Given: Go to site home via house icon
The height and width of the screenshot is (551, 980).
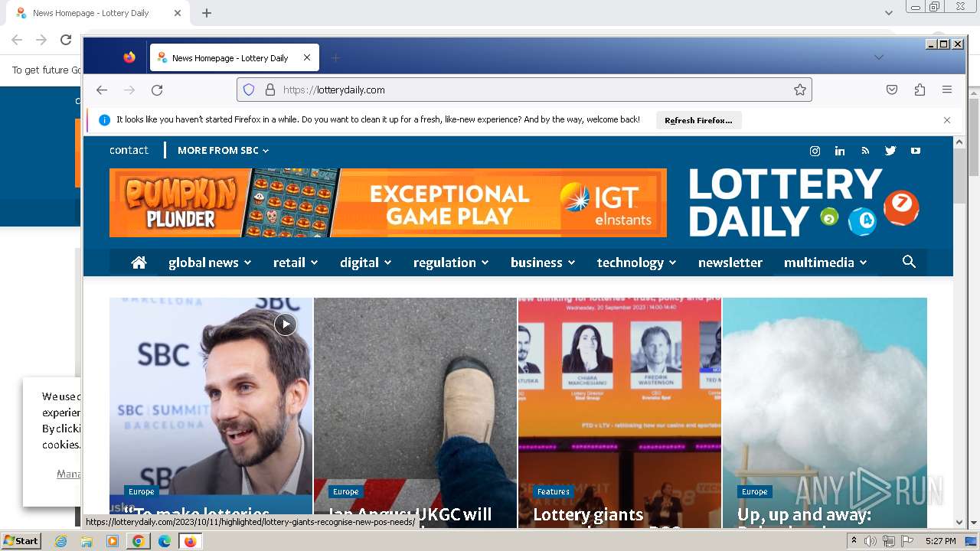Looking at the screenshot, I should tap(139, 262).
